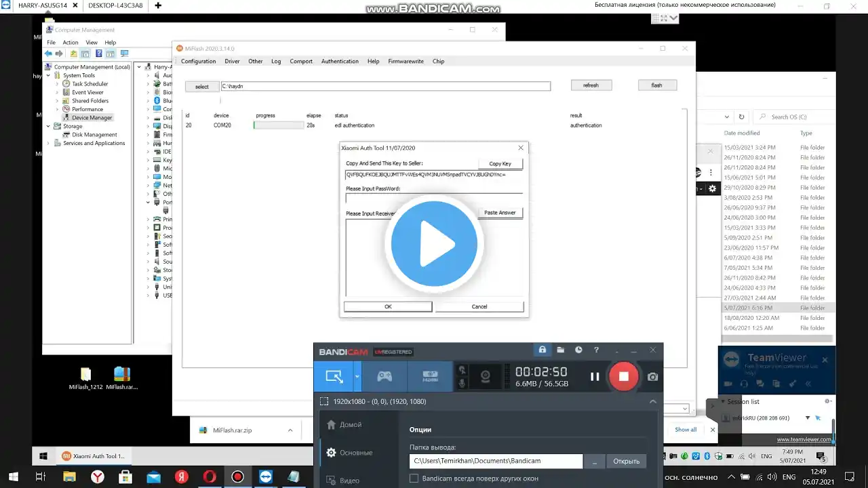Click the Please Input PassWord field
This screenshot has width=868, height=488.
pyautogui.click(x=434, y=198)
